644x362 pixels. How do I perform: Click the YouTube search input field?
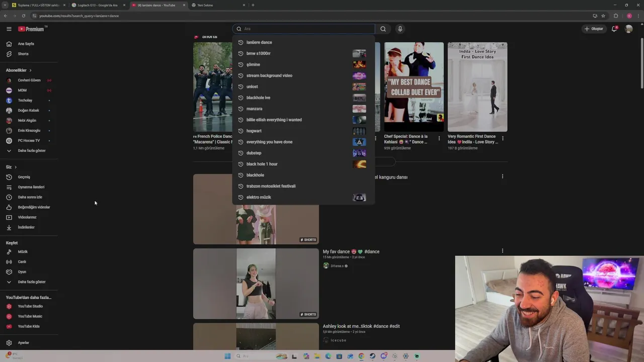[x=303, y=29]
